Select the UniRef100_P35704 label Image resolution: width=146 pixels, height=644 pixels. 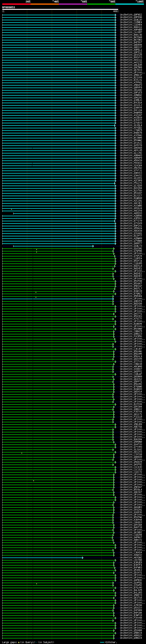131,412
